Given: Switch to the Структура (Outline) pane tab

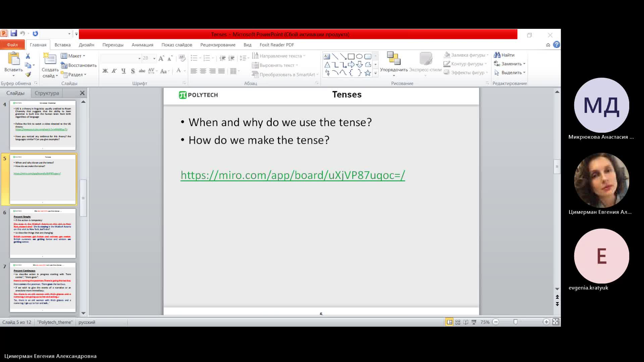Looking at the screenshot, I should tap(47, 93).
